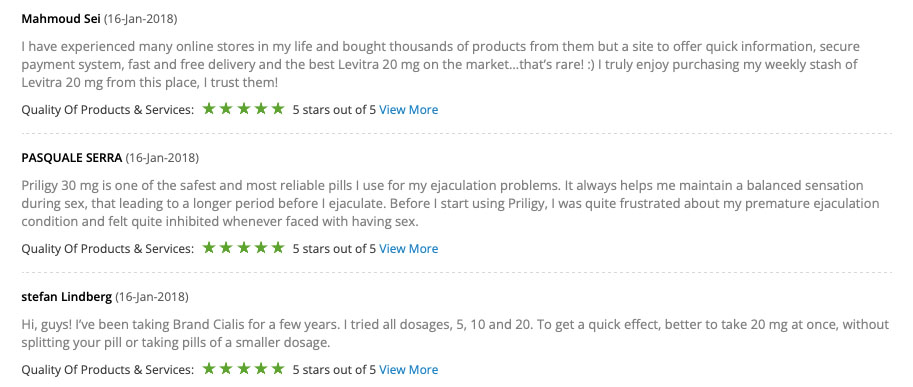
Task: Select the reviewer name PASQUALE SERRA
Action: click(72, 158)
